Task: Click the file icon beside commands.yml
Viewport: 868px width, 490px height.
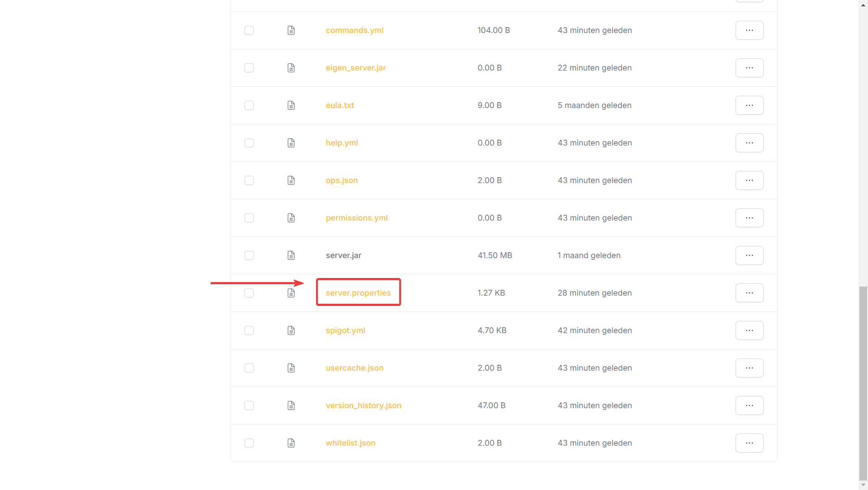Action: click(291, 30)
